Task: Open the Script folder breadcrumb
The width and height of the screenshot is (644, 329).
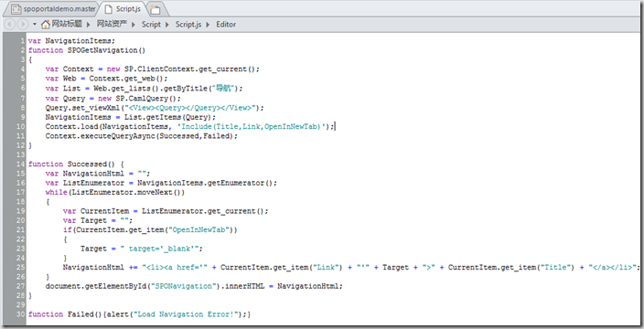Action: coord(151,24)
